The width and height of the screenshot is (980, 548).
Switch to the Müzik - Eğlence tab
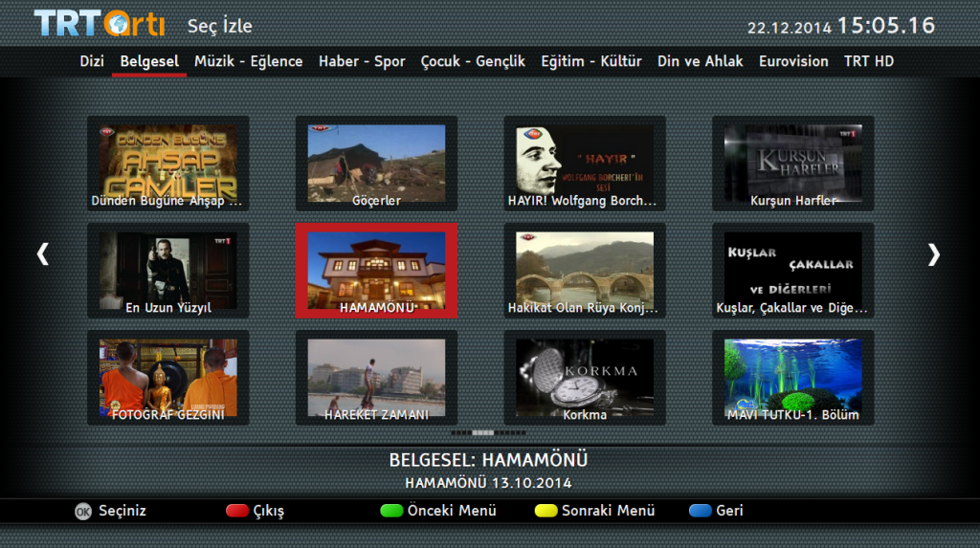(248, 61)
